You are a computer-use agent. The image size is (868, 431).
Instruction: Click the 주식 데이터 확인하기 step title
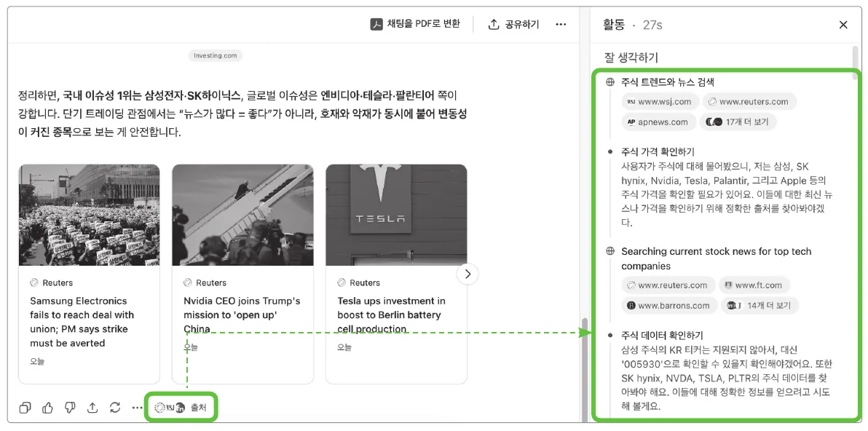pos(662,336)
